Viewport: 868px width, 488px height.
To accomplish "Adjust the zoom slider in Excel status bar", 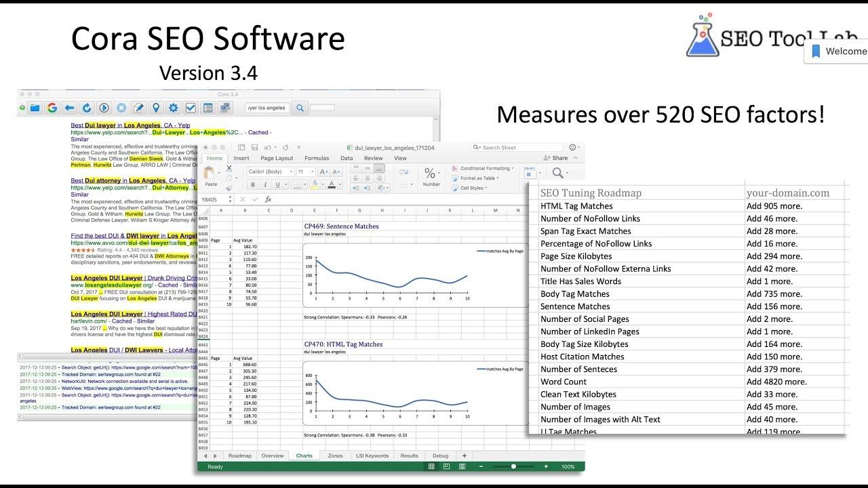I will point(513,466).
